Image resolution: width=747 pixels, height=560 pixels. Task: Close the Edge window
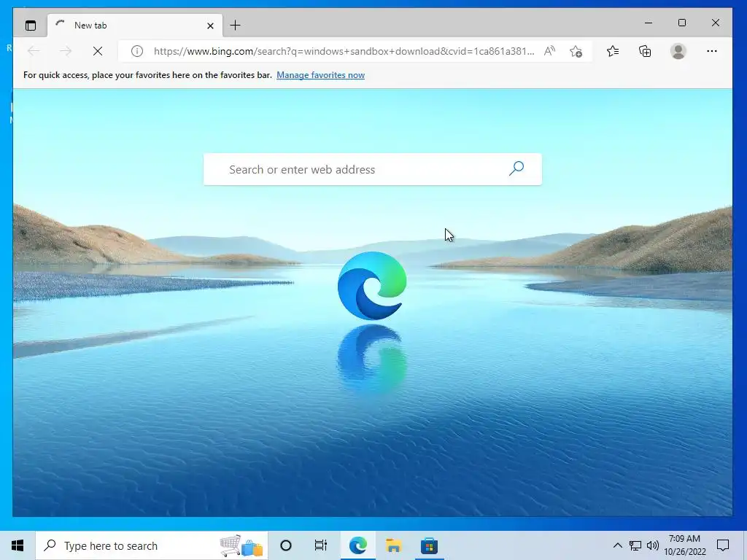coord(715,23)
